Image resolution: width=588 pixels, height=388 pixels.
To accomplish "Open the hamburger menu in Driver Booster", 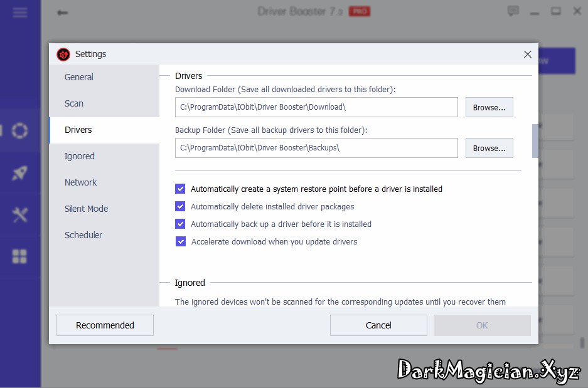I will pyautogui.click(x=20, y=13).
